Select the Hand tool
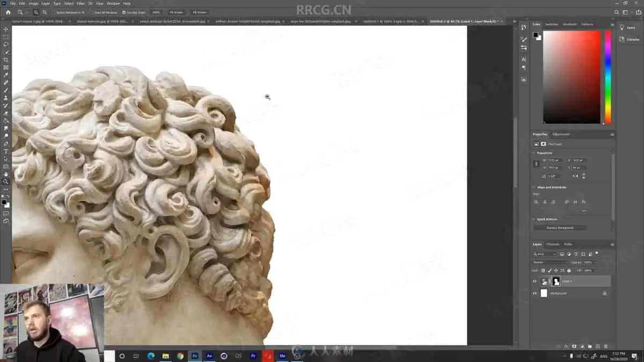 [6, 174]
